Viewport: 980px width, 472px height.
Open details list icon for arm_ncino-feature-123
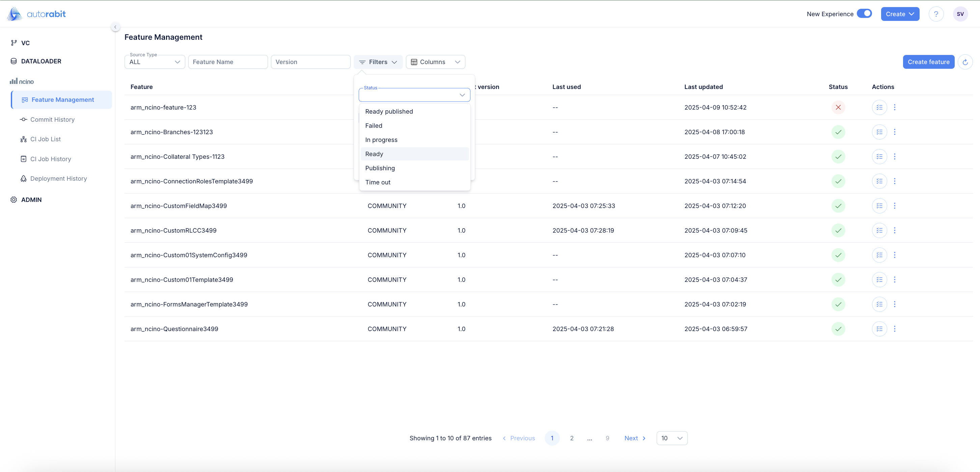click(879, 108)
